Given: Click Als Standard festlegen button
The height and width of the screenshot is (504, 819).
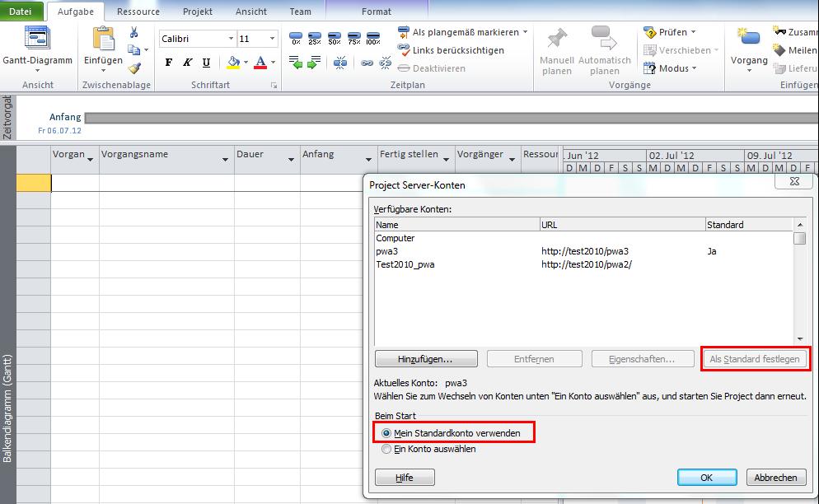Looking at the screenshot, I should (x=755, y=359).
